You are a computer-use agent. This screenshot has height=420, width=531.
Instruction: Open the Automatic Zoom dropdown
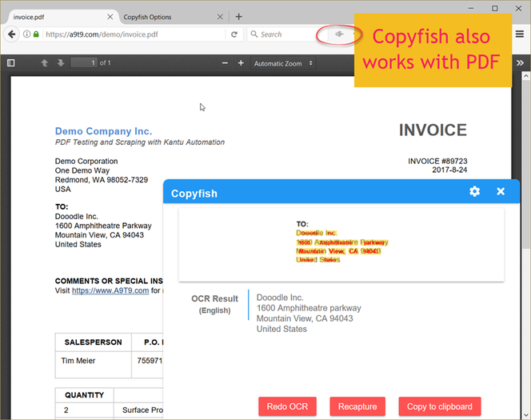283,63
